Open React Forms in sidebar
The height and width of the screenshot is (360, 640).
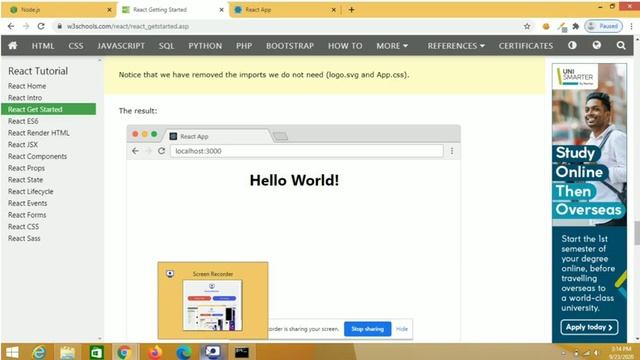(27, 215)
